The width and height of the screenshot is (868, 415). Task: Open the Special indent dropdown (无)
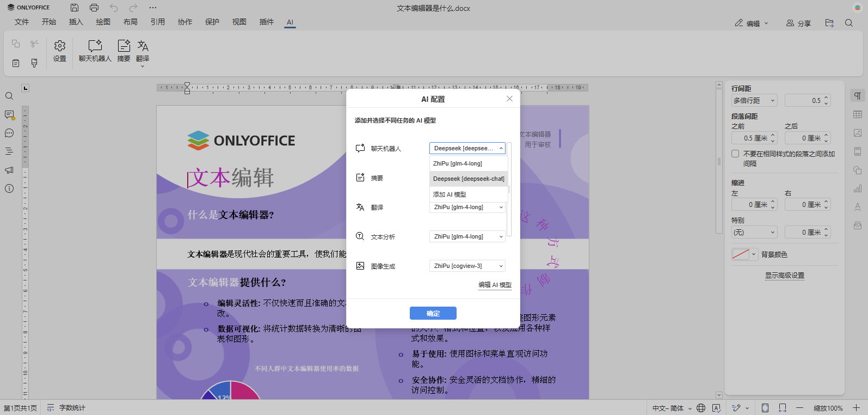tap(754, 232)
